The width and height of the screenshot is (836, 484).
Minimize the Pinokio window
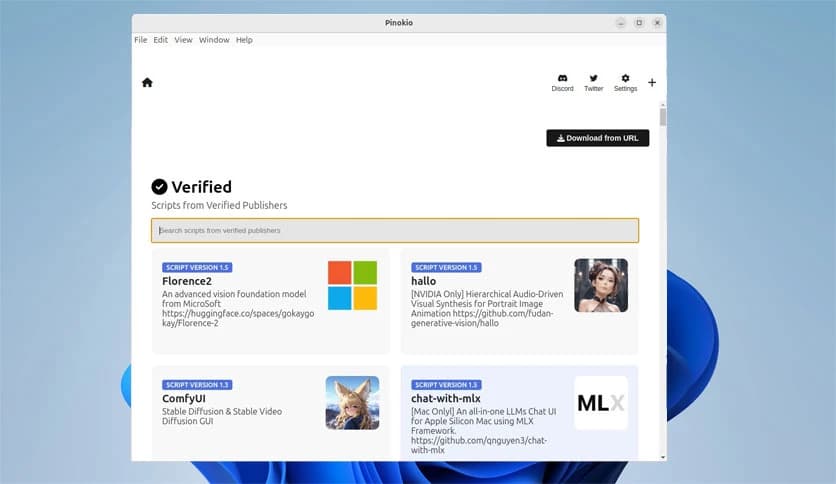(x=621, y=23)
